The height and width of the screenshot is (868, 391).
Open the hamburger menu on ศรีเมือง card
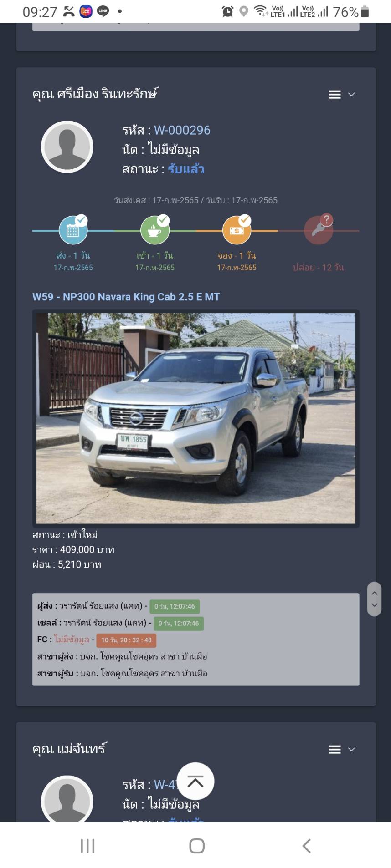(335, 95)
